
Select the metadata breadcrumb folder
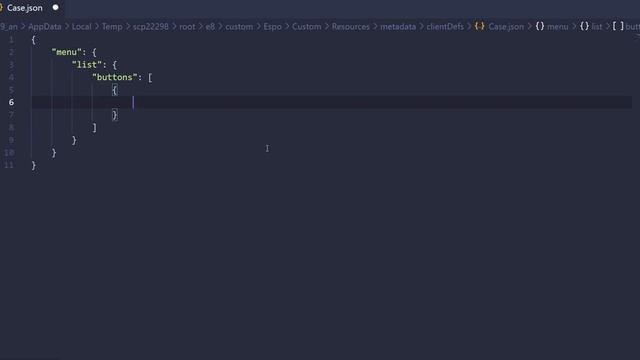[398, 27]
